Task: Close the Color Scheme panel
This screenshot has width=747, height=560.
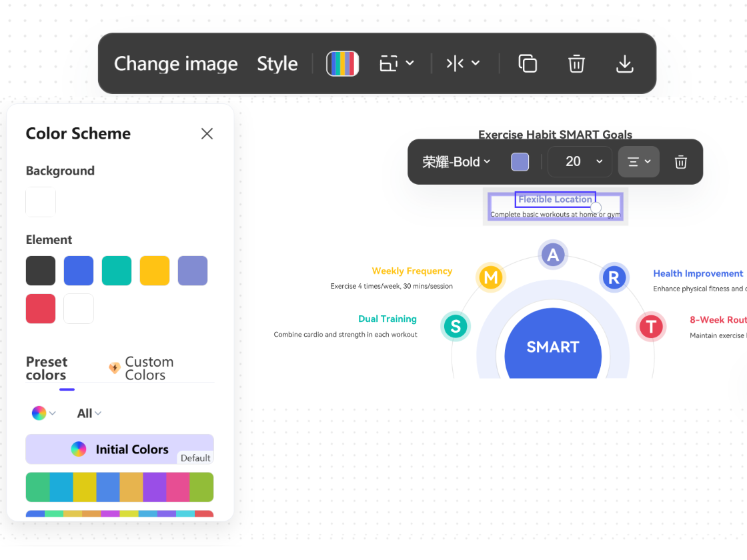Action: click(x=207, y=133)
